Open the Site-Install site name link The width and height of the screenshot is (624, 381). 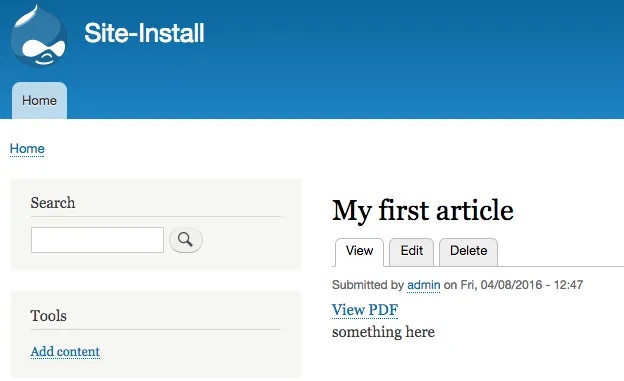point(144,33)
